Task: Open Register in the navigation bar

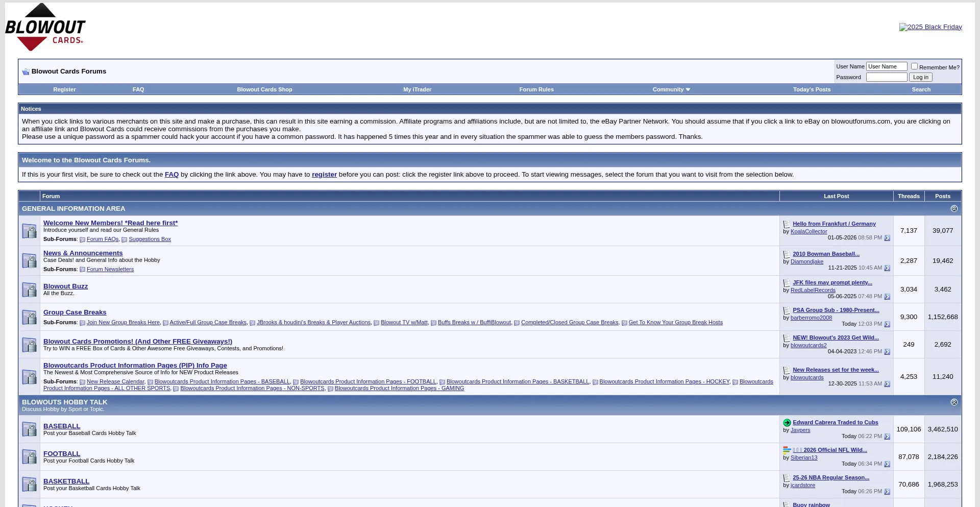Action: [64, 89]
